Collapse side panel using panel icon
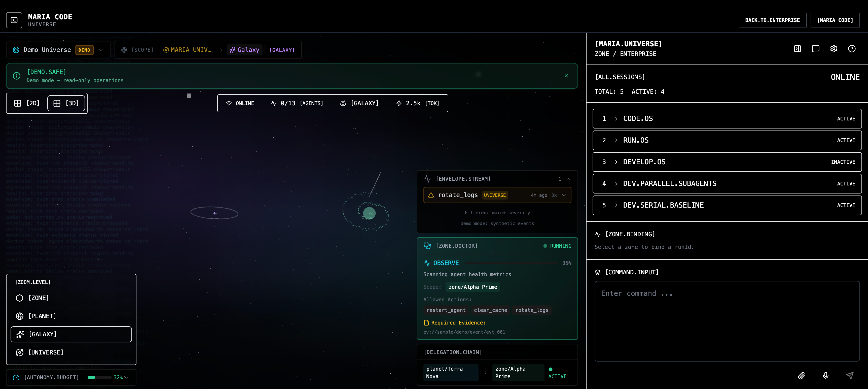Viewport: 868px width, 389px height. (797, 49)
